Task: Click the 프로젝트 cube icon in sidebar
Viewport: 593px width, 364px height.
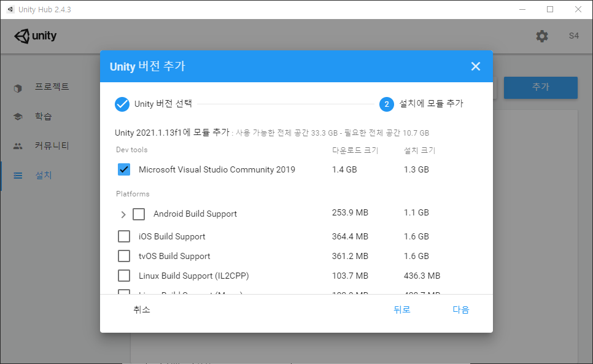Action: [x=18, y=88]
